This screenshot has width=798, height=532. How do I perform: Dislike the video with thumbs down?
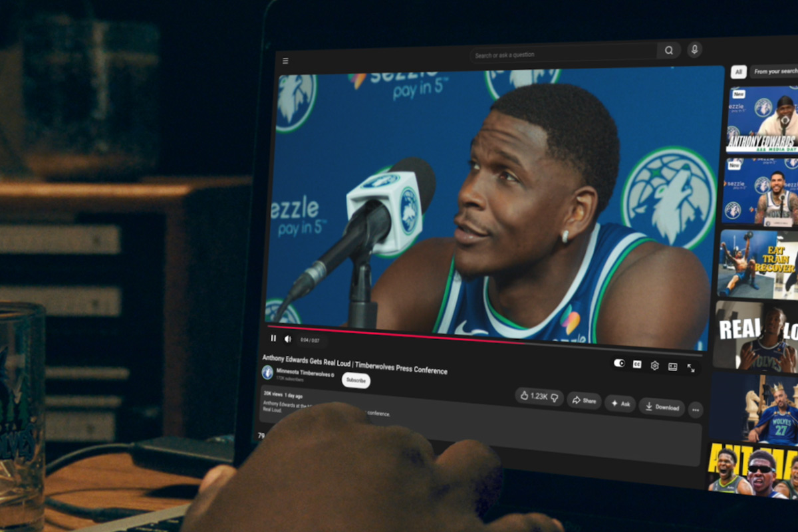555,397
